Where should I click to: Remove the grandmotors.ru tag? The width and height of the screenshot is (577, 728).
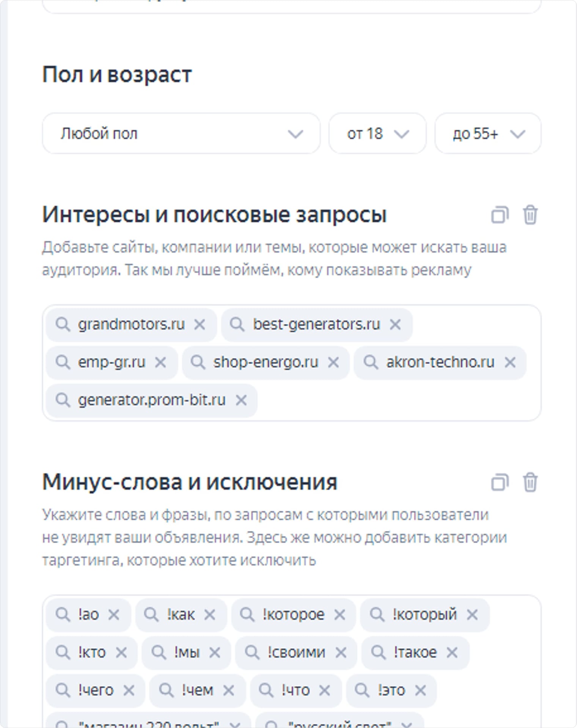[x=200, y=325]
